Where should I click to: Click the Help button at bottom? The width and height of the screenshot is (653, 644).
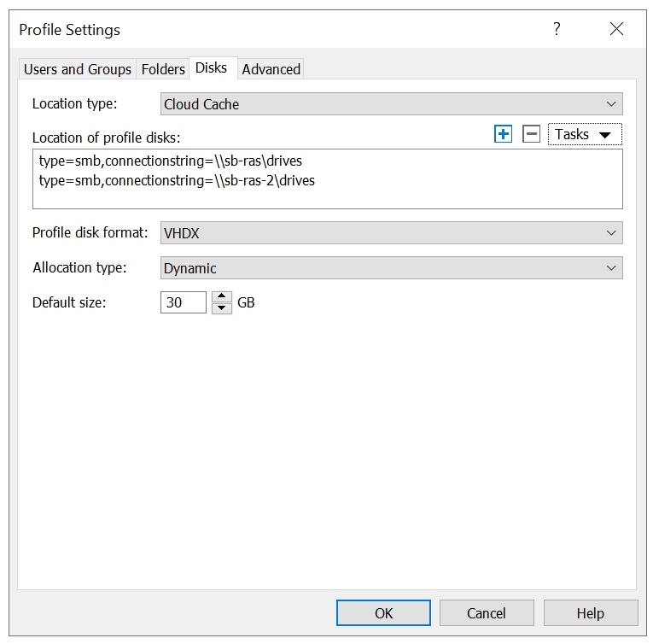(x=590, y=613)
